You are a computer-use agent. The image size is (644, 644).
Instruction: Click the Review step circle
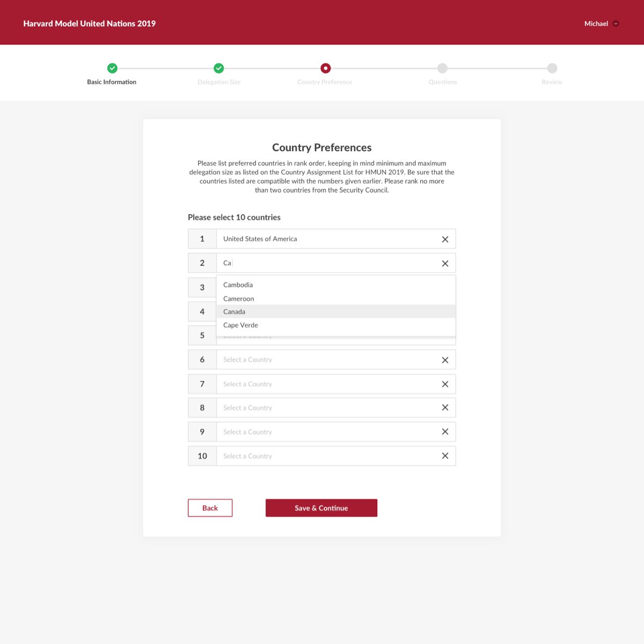pyautogui.click(x=552, y=69)
